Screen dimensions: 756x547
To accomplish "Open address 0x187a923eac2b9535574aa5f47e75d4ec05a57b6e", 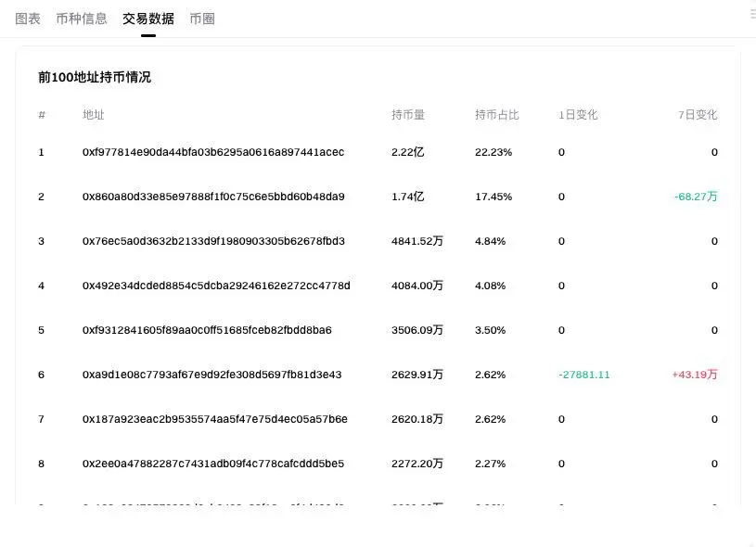I will (215, 419).
